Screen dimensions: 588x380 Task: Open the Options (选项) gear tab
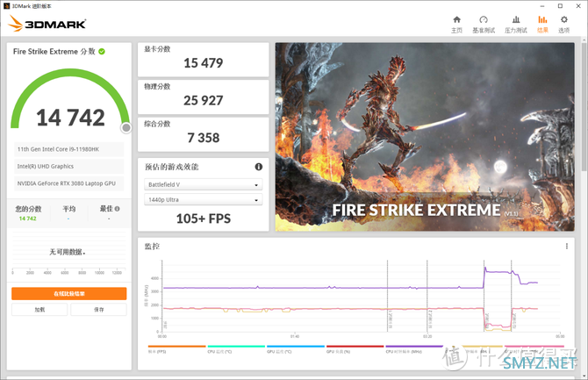coord(563,25)
